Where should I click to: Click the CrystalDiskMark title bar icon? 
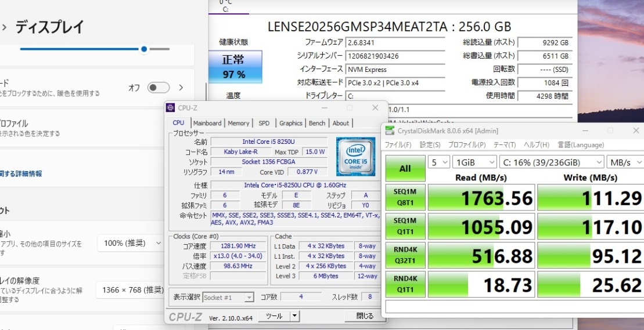(388, 130)
